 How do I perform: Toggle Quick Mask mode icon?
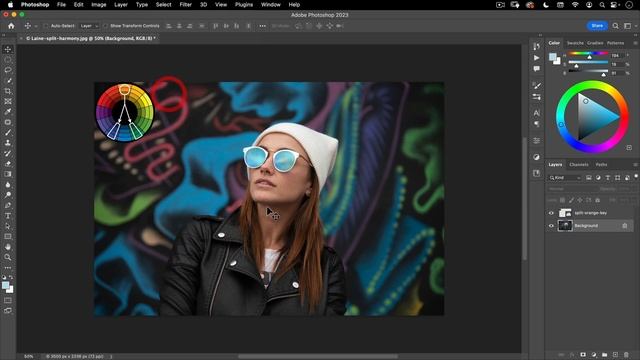pyautogui.click(x=8, y=300)
